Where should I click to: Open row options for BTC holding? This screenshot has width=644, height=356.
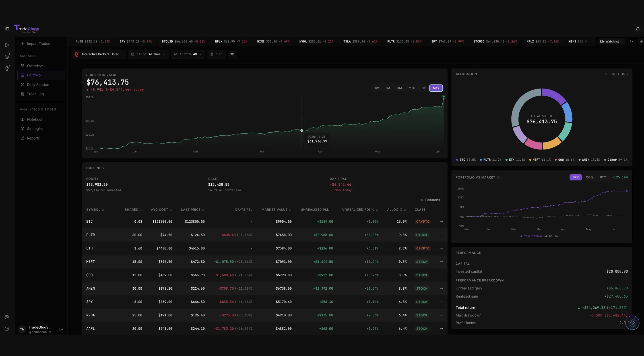click(441, 222)
